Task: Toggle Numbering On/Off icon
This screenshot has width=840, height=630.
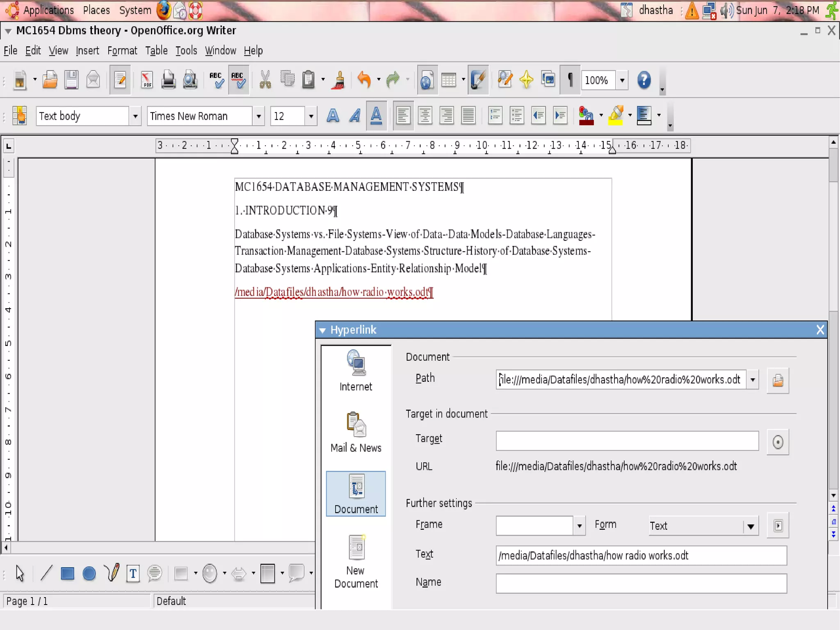Action: coord(495,116)
